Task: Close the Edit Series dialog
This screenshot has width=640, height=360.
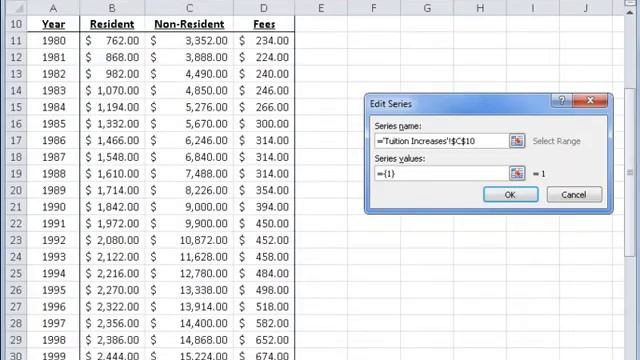Action: pyautogui.click(x=590, y=100)
